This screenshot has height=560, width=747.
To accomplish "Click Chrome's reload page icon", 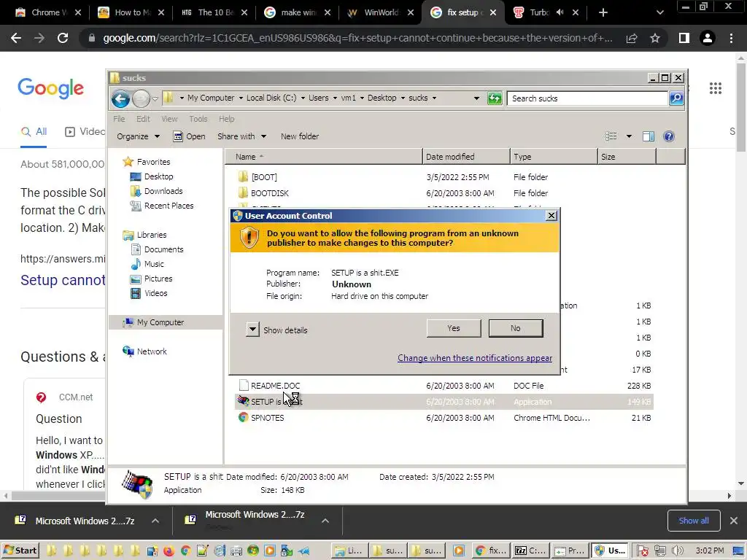I will [x=63, y=38].
